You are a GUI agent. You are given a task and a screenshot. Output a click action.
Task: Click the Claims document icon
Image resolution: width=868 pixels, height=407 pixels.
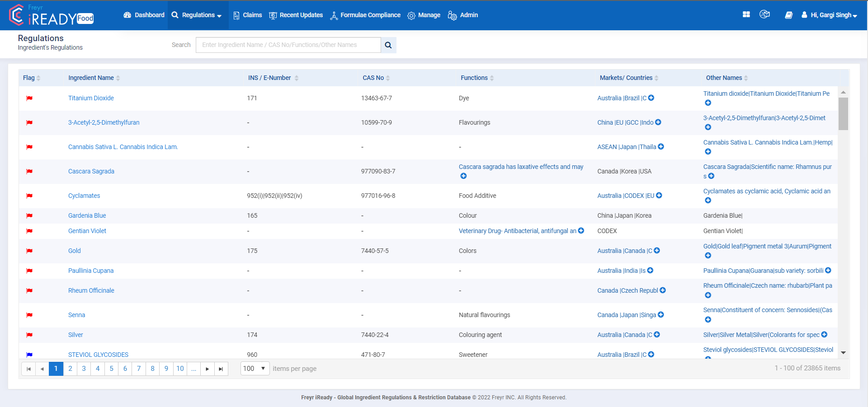click(x=236, y=15)
